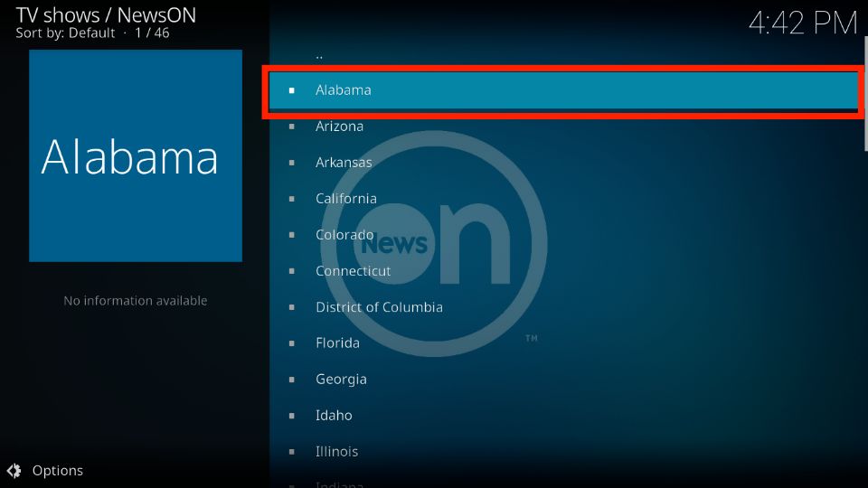This screenshot has width=868, height=488.
Task: Click the 'Sort by: Default' label
Action: 65,33
